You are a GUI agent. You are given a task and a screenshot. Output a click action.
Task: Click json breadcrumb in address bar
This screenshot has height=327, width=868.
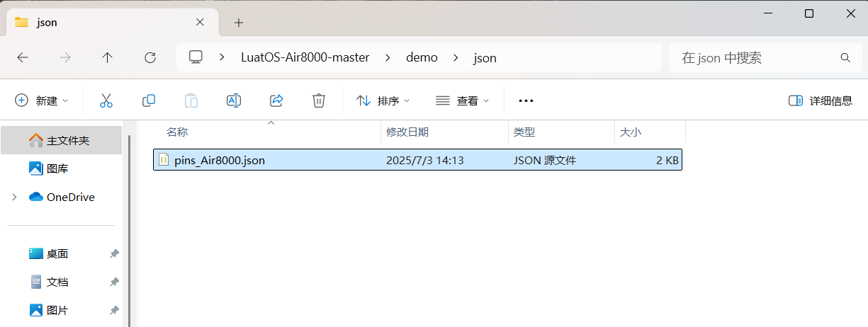tap(485, 57)
